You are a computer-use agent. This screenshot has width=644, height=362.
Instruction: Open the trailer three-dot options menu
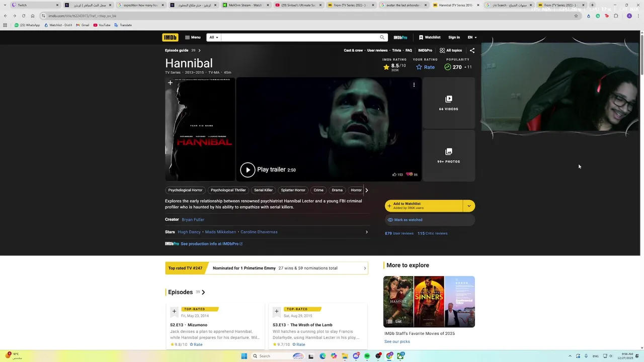414,85
